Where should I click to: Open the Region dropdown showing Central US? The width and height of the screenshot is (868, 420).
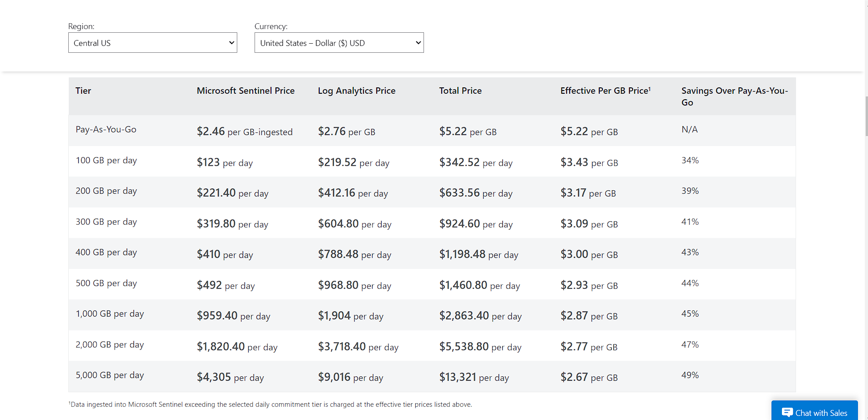tap(152, 43)
